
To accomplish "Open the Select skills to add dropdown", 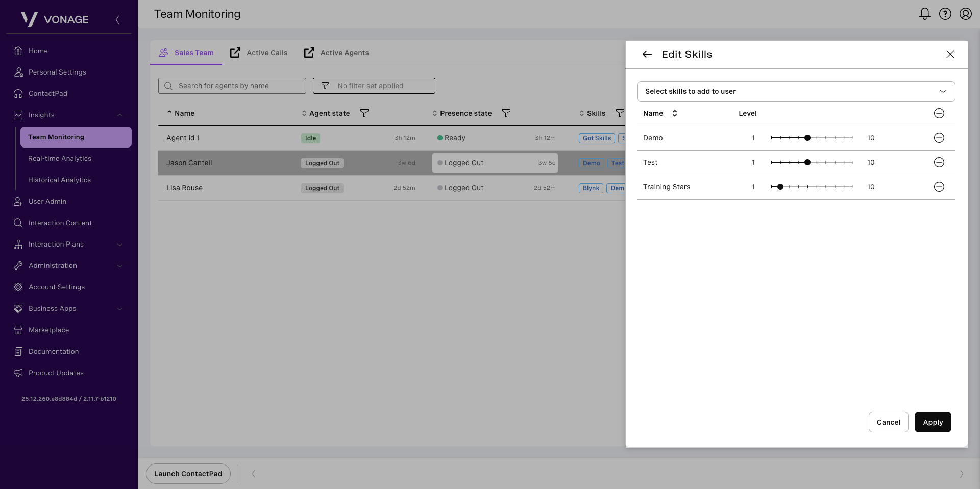I will [796, 91].
